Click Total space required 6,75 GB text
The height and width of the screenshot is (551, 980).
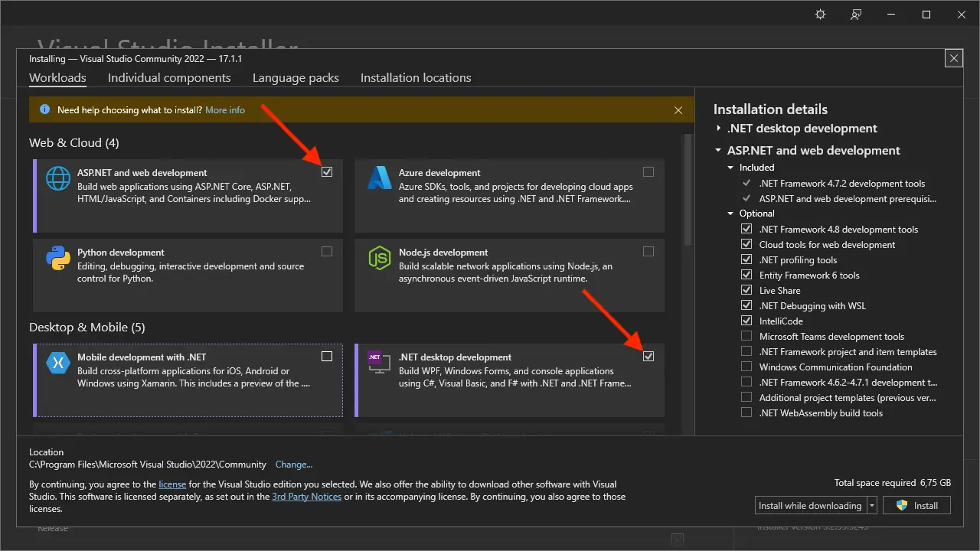pyautogui.click(x=893, y=483)
